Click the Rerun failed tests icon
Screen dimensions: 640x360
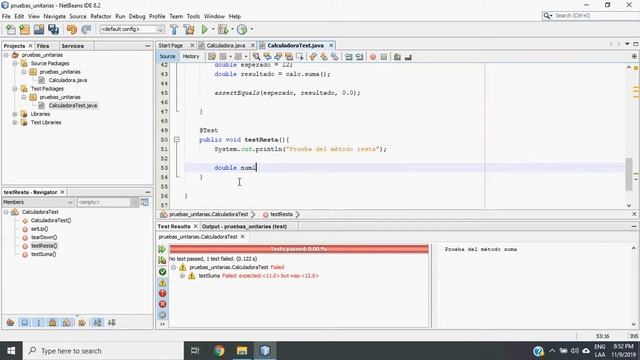click(162, 260)
